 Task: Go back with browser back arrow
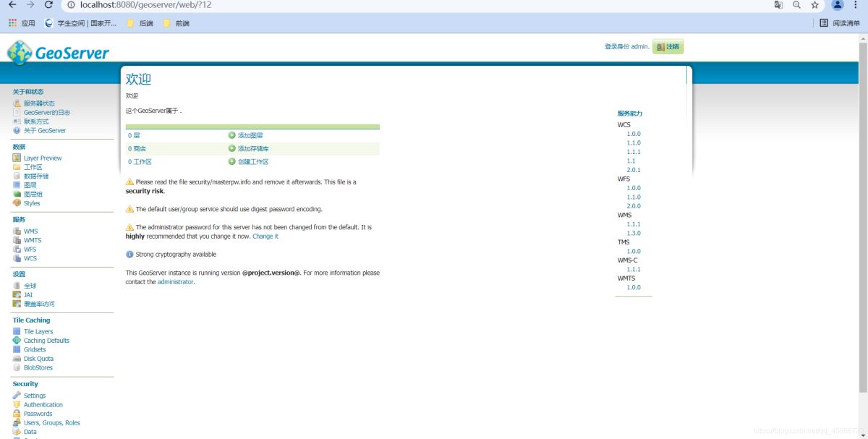coord(12,4)
